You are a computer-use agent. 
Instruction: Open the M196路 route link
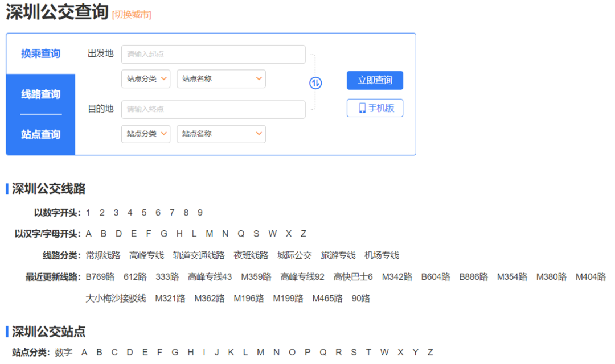tap(249, 299)
